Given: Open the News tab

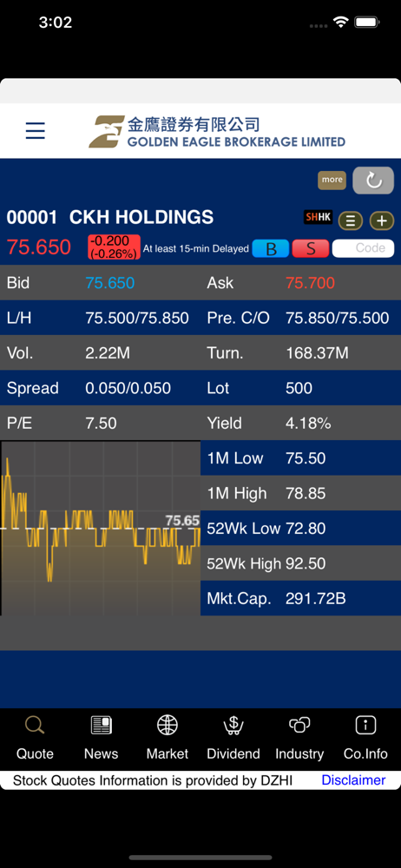Looking at the screenshot, I should [101, 738].
